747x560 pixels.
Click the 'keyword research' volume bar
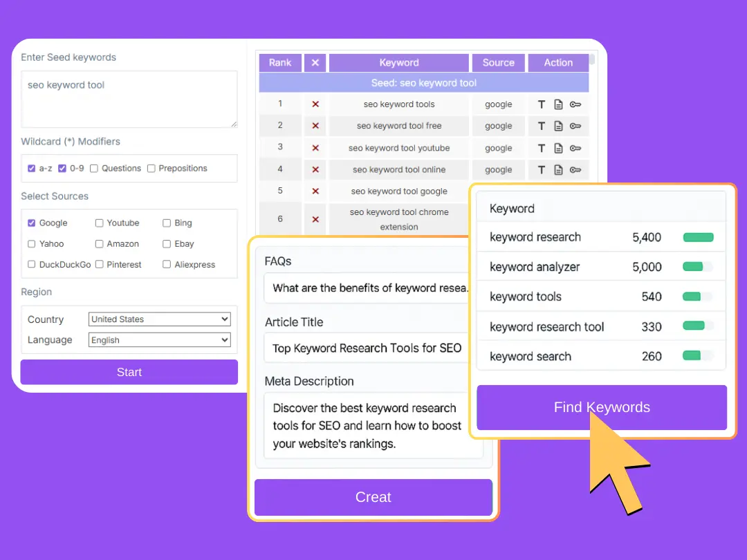[x=698, y=237]
